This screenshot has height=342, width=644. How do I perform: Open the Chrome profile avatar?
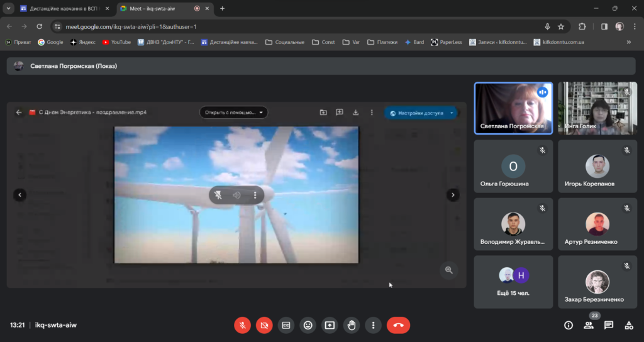(619, 26)
